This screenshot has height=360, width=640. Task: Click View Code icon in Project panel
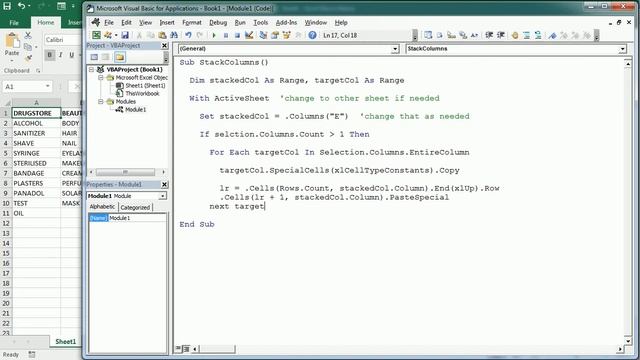tap(94, 57)
